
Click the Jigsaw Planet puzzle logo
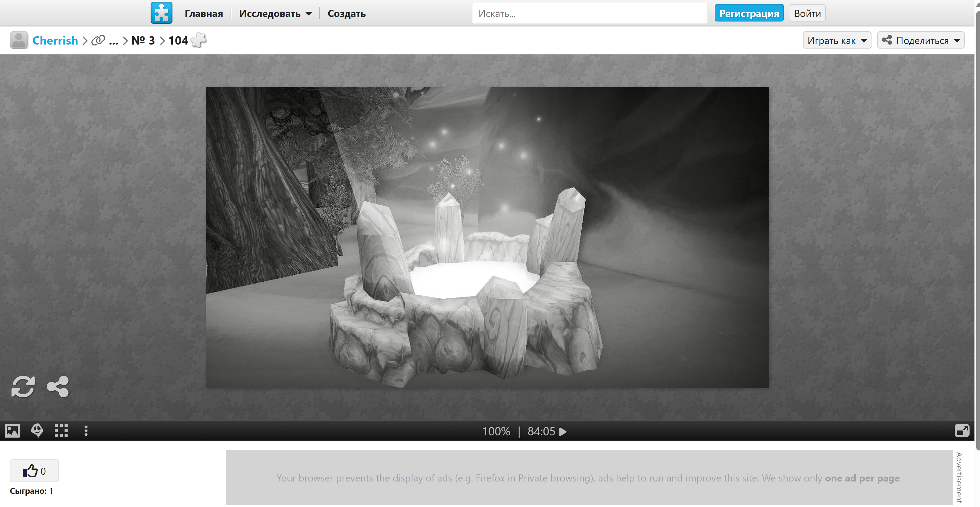tap(161, 13)
